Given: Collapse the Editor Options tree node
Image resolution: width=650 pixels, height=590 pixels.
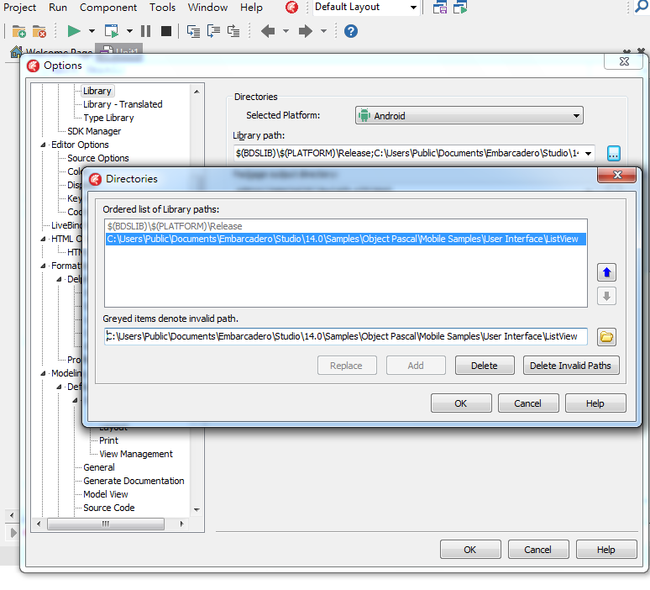Looking at the screenshot, I should [x=43, y=145].
